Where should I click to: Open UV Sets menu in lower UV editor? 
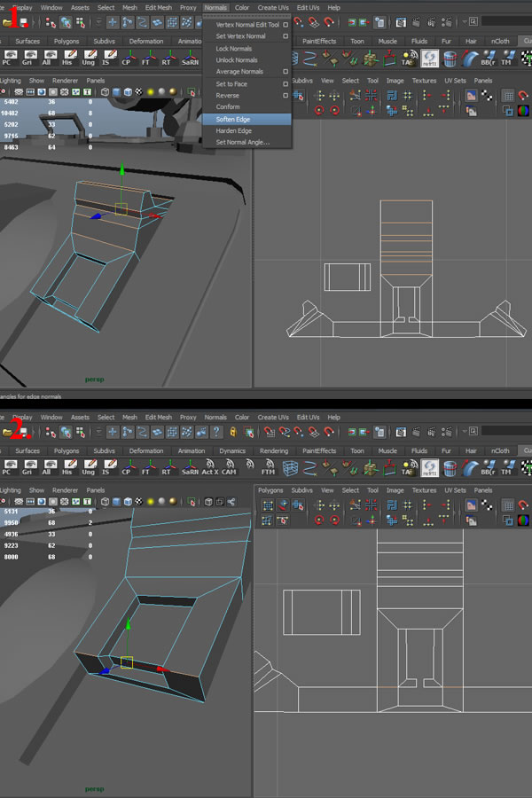point(455,490)
